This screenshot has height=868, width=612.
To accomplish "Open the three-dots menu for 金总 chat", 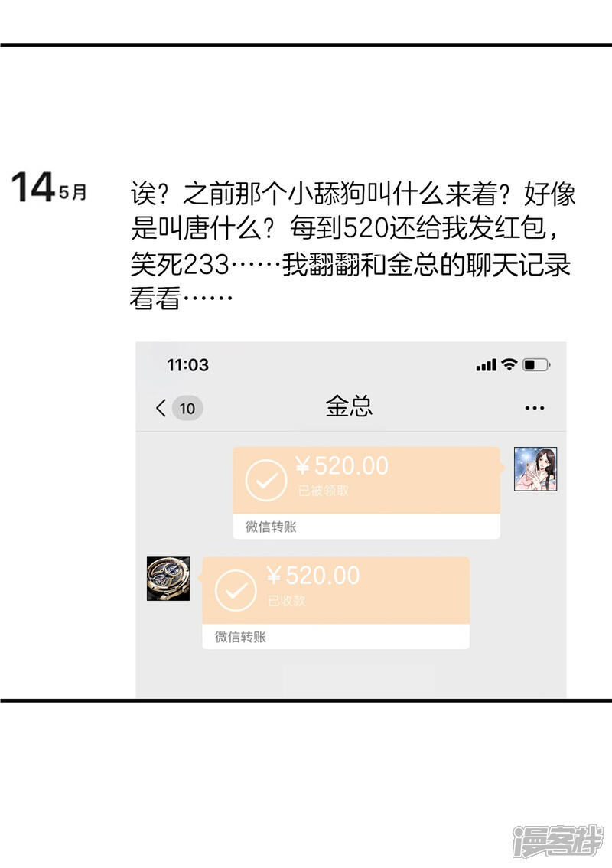I will 535,409.
